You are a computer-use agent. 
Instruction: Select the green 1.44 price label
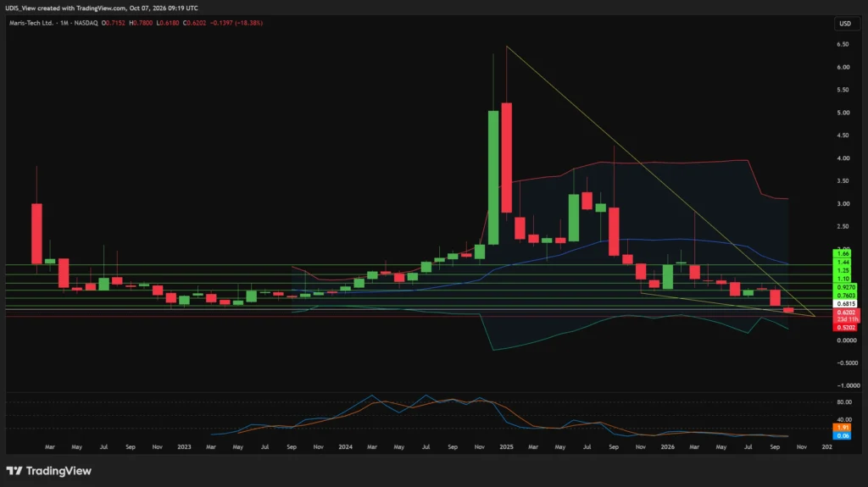click(x=843, y=263)
